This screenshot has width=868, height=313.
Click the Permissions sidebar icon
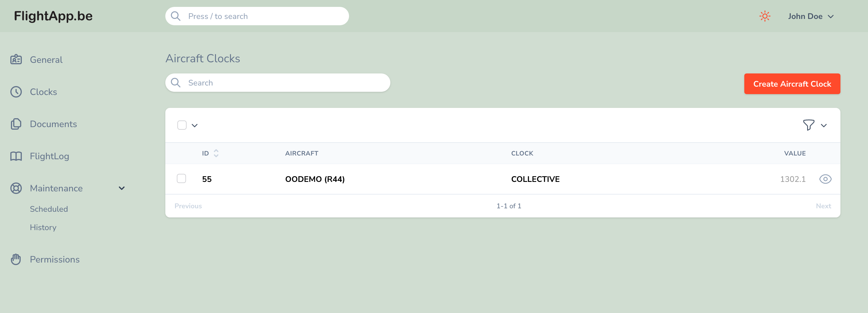[16, 259]
